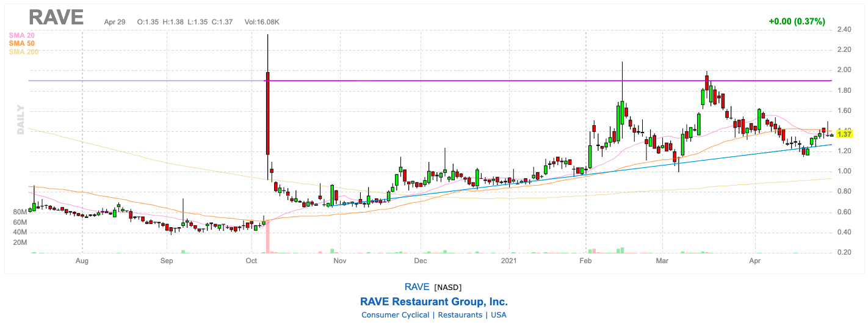Click the 0.20 price axis label
This screenshot has width=868, height=323.
tap(845, 253)
